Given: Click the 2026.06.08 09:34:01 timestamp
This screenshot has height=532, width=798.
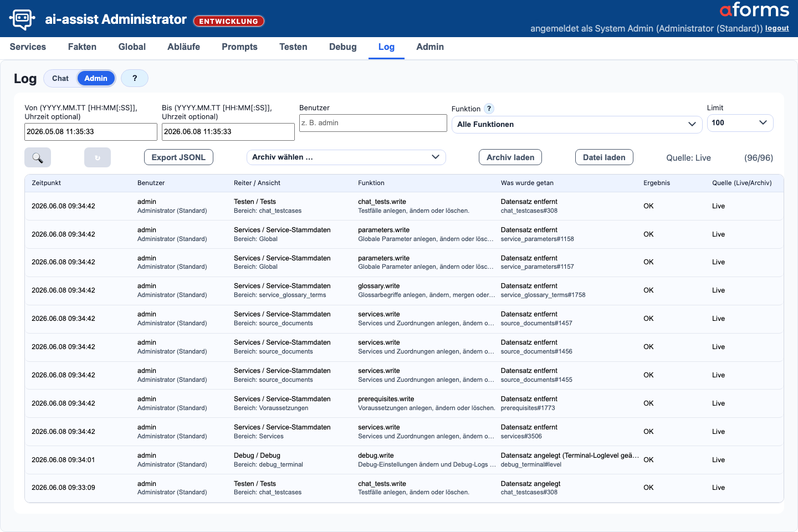Looking at the screenshot, I should point(63,460).
